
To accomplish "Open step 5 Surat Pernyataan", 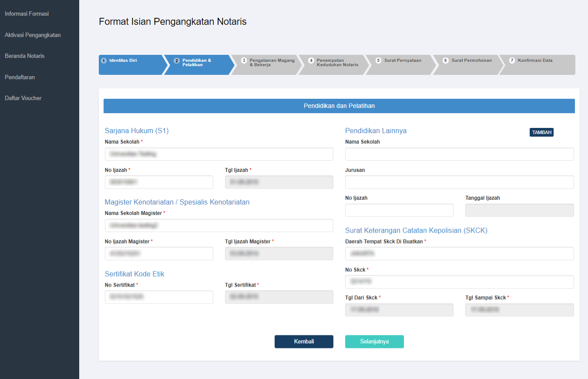I will coord(400,64).
